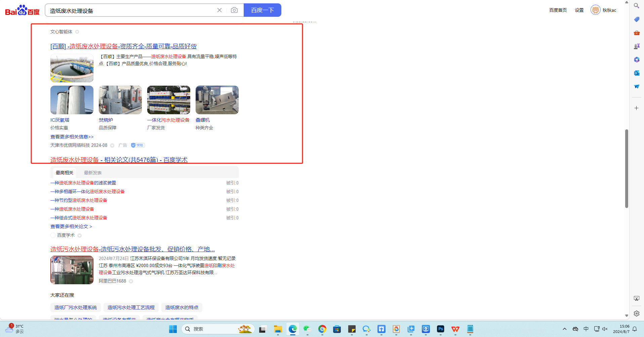This screenshot has height=337, width=644.
Task: Click the camera image search icon
Action: pos(234,10)
